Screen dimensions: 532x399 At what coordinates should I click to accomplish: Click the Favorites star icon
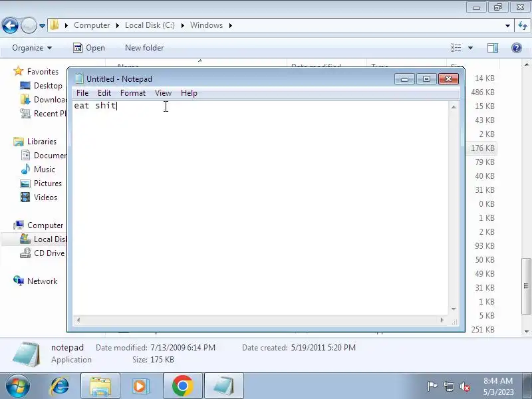19,71
